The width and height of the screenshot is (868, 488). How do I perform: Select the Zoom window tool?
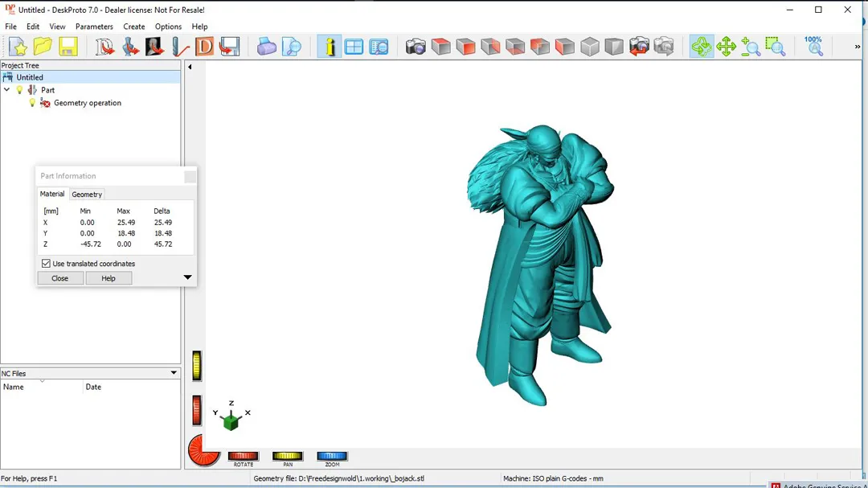pos(775,47)
